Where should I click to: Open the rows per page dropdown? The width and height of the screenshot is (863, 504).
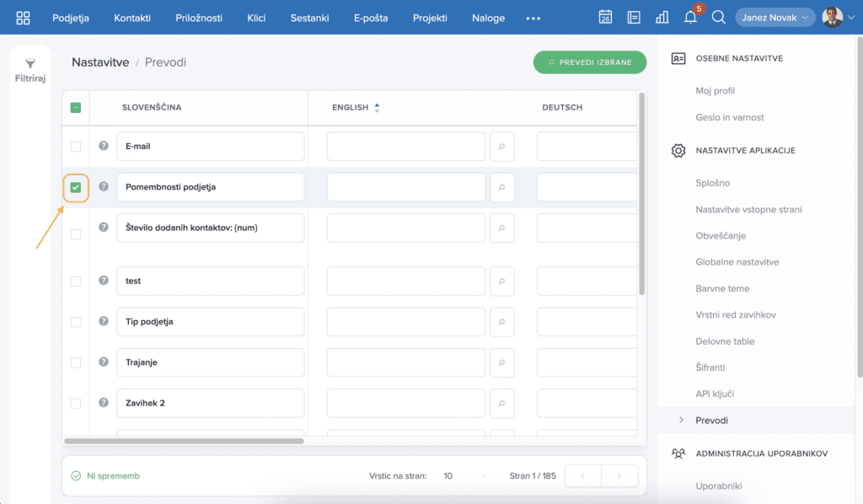coord(465,476)
